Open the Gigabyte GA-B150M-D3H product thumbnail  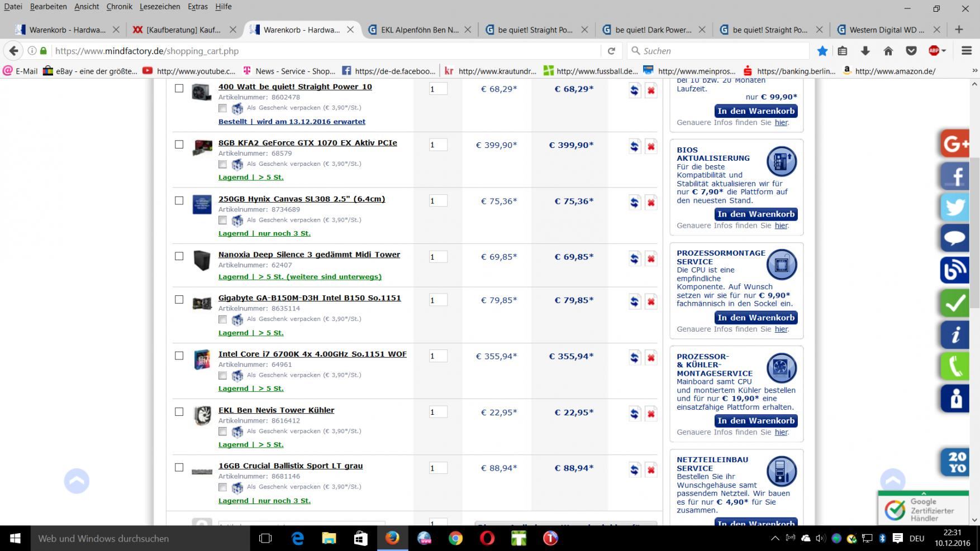[202, 303]
